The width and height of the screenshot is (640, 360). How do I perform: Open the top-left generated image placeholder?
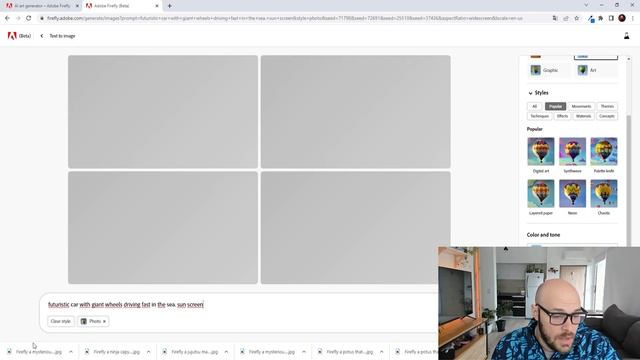click(x=163, y=112)
